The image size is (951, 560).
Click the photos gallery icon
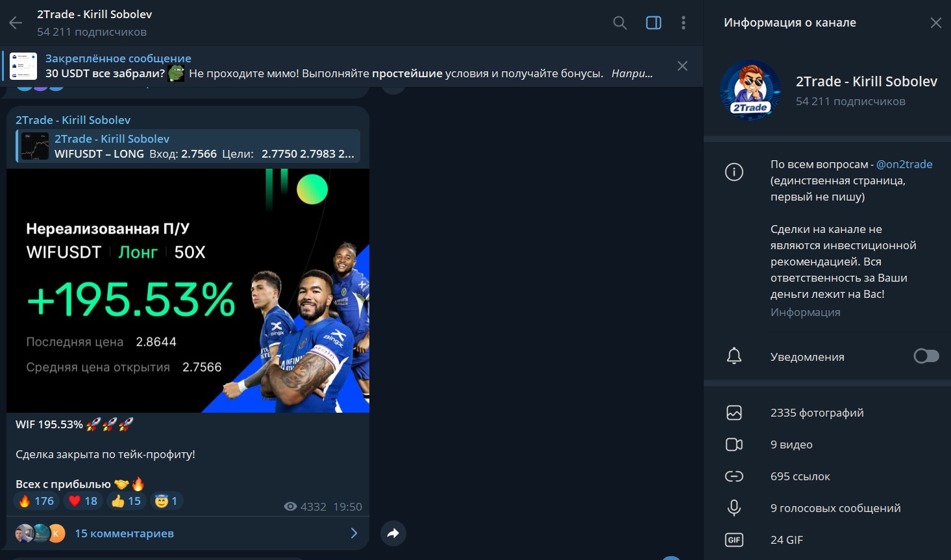(x=734, y=413)
